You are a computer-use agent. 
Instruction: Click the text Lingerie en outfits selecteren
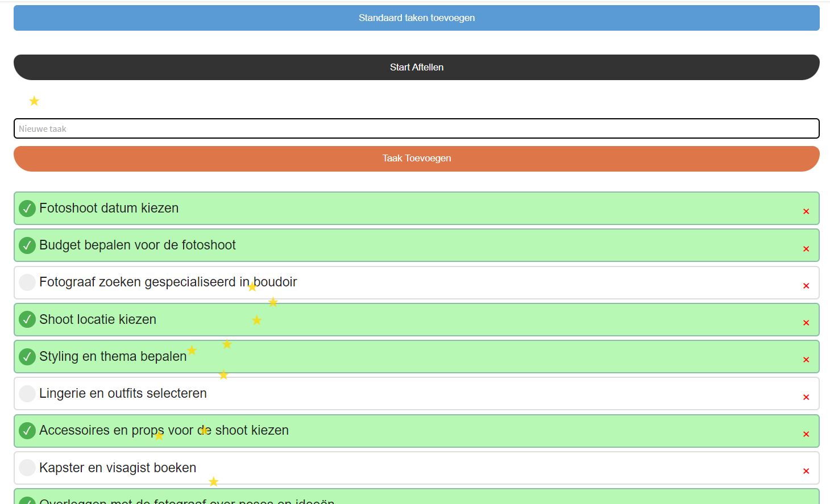click(123, 393)
